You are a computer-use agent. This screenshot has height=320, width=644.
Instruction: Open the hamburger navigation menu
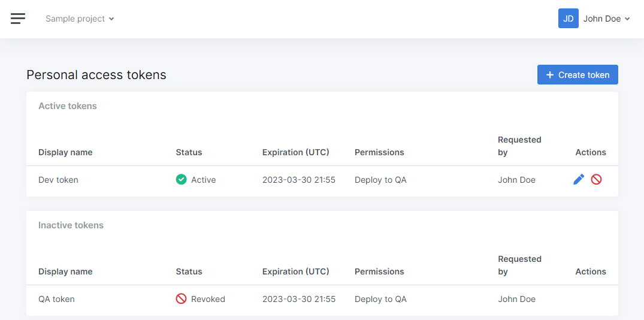tap(18, 19)
